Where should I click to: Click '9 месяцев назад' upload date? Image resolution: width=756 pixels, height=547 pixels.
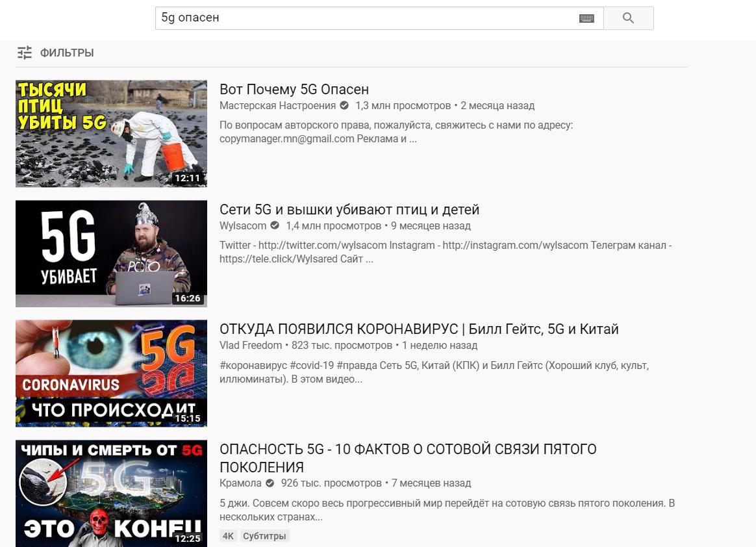(431, 225)
